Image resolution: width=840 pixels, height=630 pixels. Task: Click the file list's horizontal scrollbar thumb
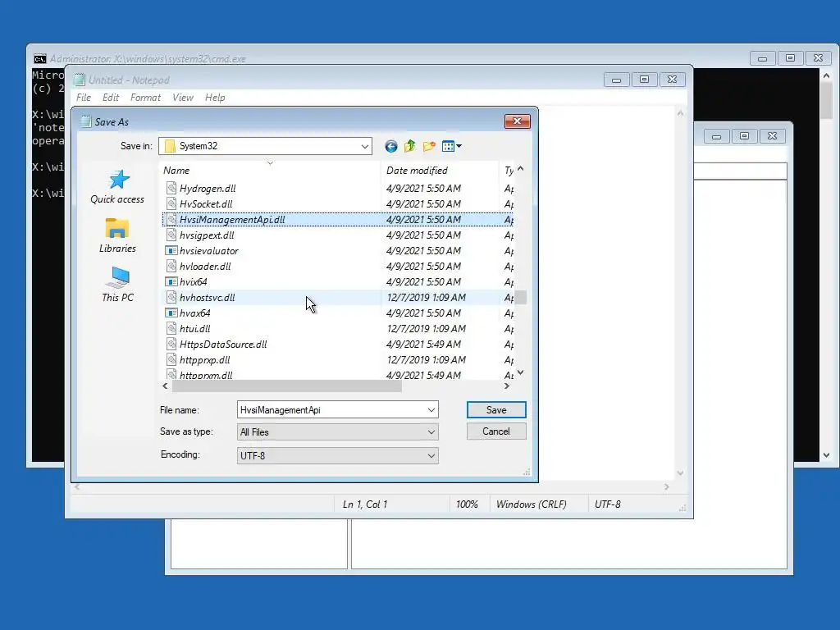[x=286, y=386]
